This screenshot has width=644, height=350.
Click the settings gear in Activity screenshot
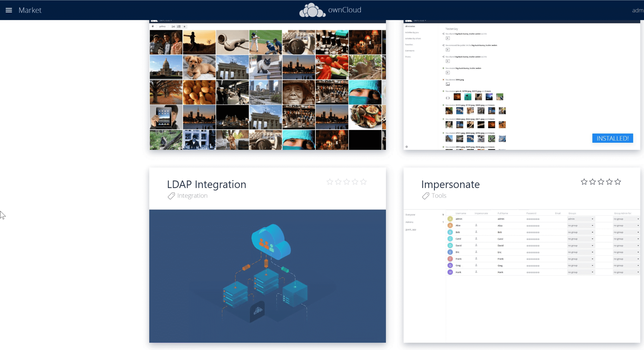[x=407, y=147]
